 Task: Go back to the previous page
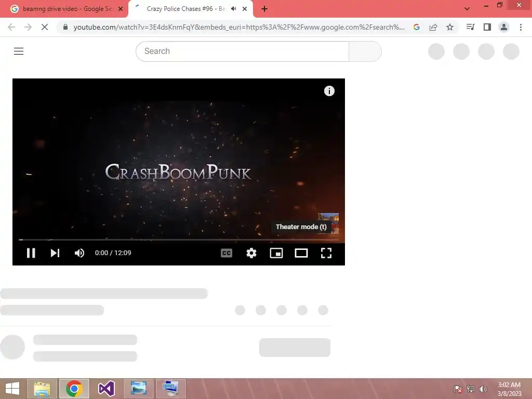click(11, 27)
